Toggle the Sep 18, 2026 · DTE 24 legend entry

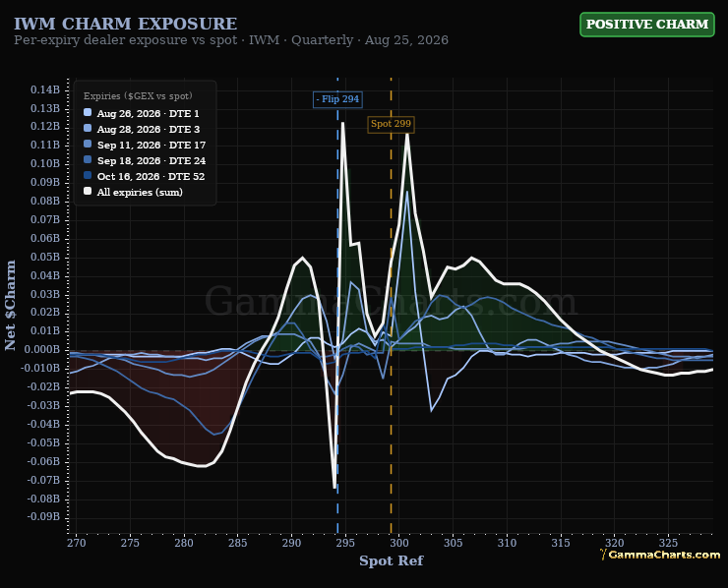coord(145,160)
